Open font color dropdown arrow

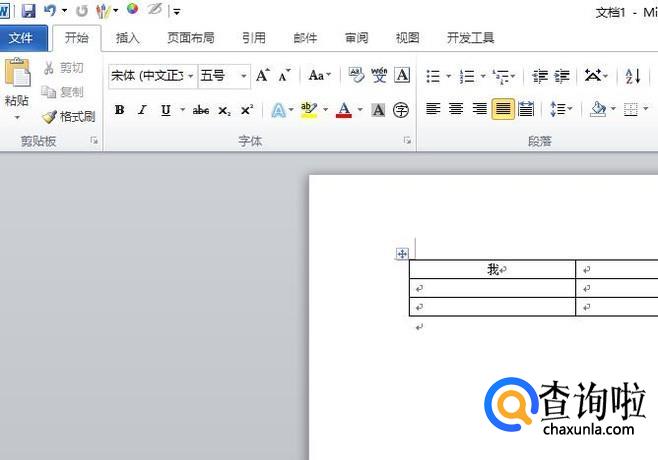pos(360,110)
